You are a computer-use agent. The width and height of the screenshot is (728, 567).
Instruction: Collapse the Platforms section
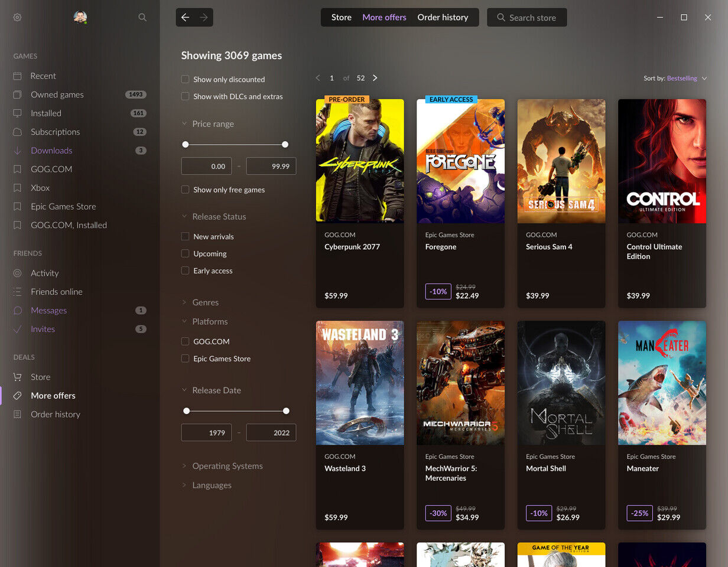(204, 322)
